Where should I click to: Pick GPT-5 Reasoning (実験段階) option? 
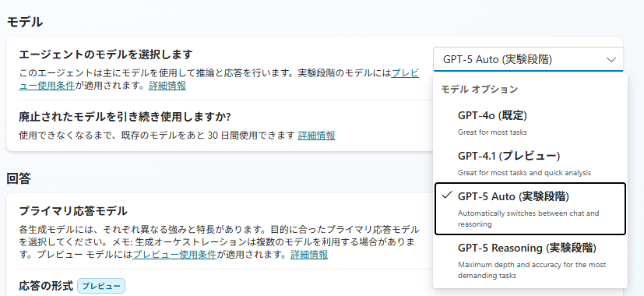coord(530,261)
